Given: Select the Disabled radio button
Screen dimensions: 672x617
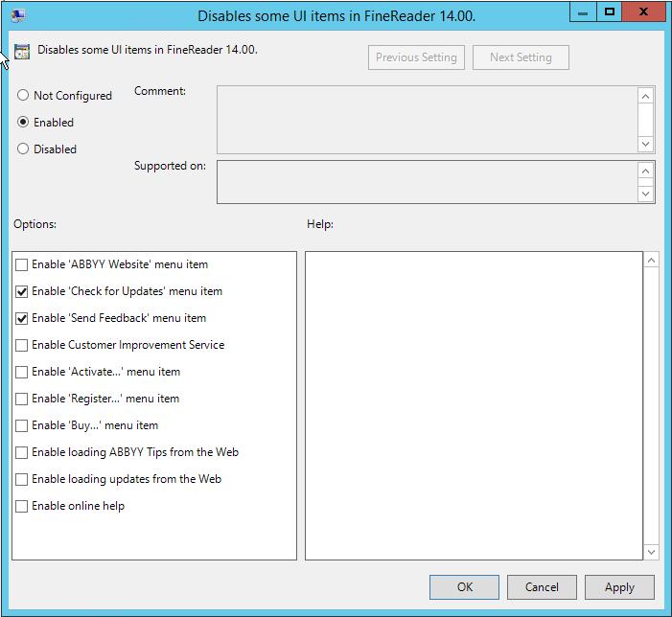Looking at the screenshot, I should pyautogui.click(x=23, y=149).
